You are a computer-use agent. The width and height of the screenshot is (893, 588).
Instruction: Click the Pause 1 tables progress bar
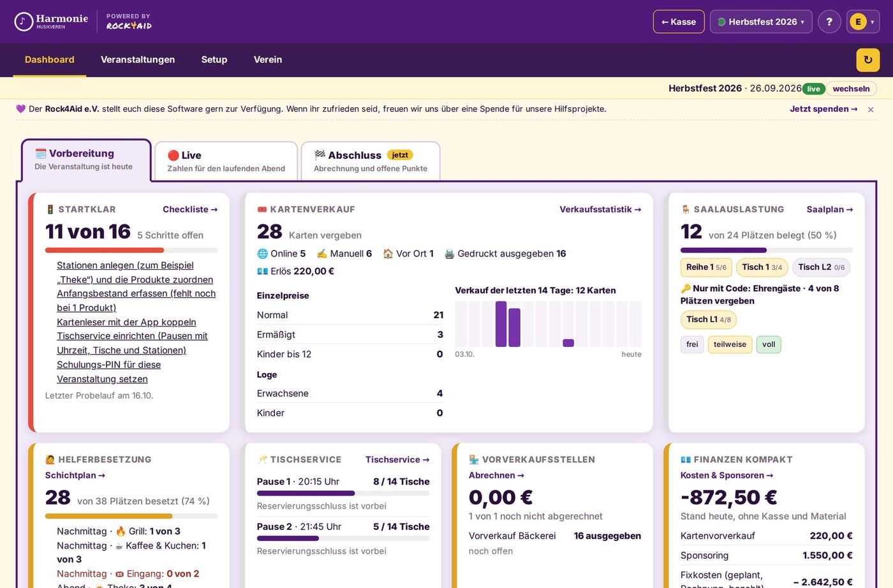click(x=343, y=493)
